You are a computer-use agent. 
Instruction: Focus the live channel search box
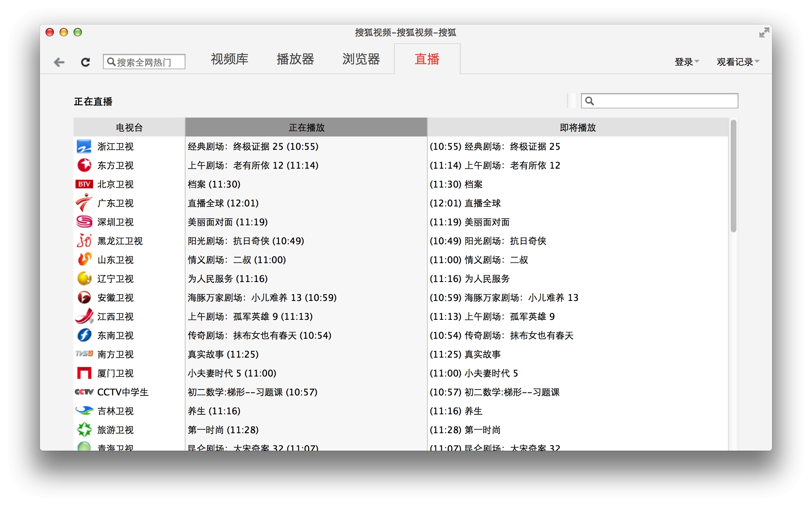coord(659,101)
